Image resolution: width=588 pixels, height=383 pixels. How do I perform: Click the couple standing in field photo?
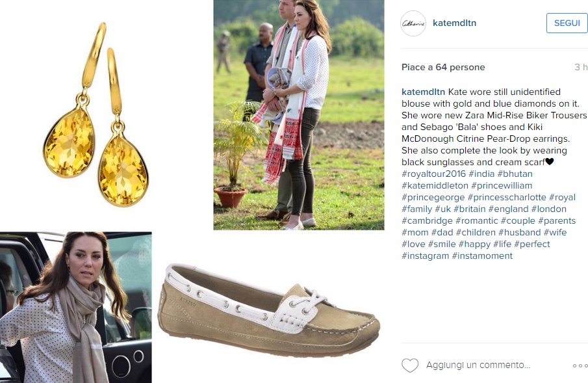(x=299, y=115)
